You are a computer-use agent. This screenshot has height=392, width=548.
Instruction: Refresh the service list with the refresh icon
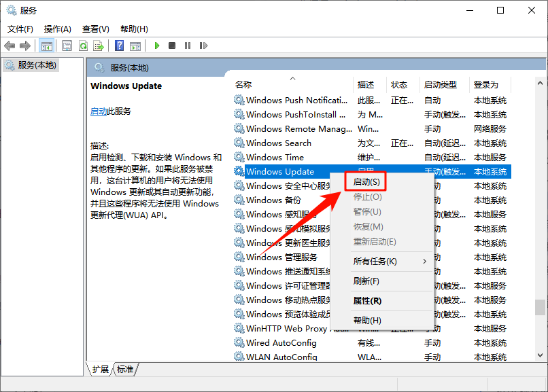pyautogui.click(x=84, y=46)
